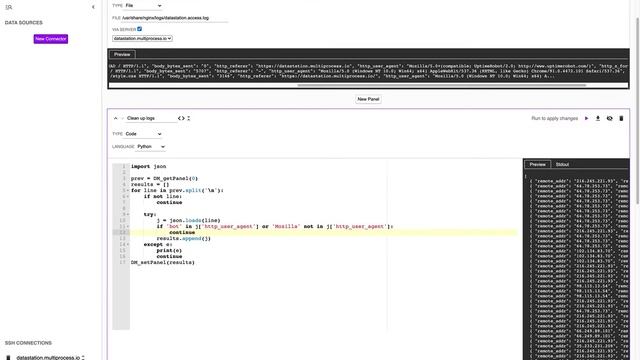Image resolution: width=640 pixels, height=360 pixels.
Task: Select the datastation.multiprocess.io SSH connection
Action: (x=48, y=358)
